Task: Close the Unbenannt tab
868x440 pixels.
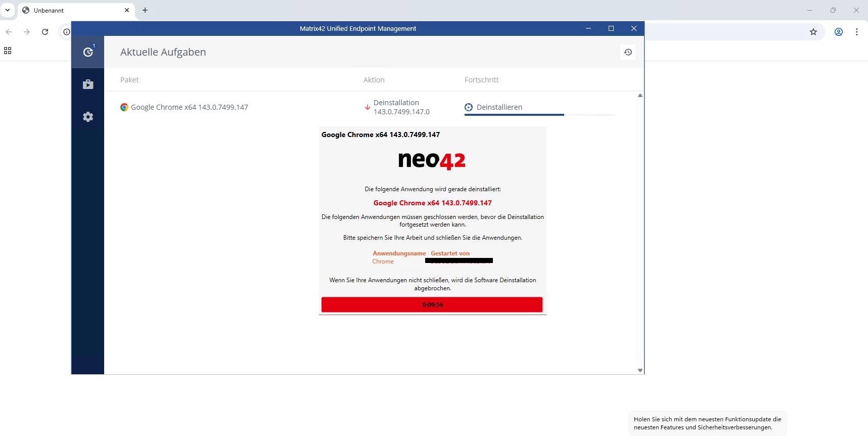Action: point(127,10)
